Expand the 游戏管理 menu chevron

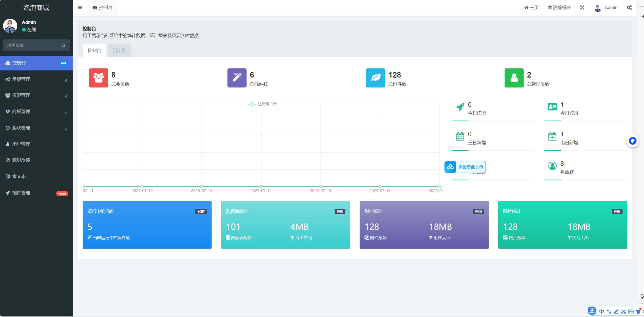[66, 129]
